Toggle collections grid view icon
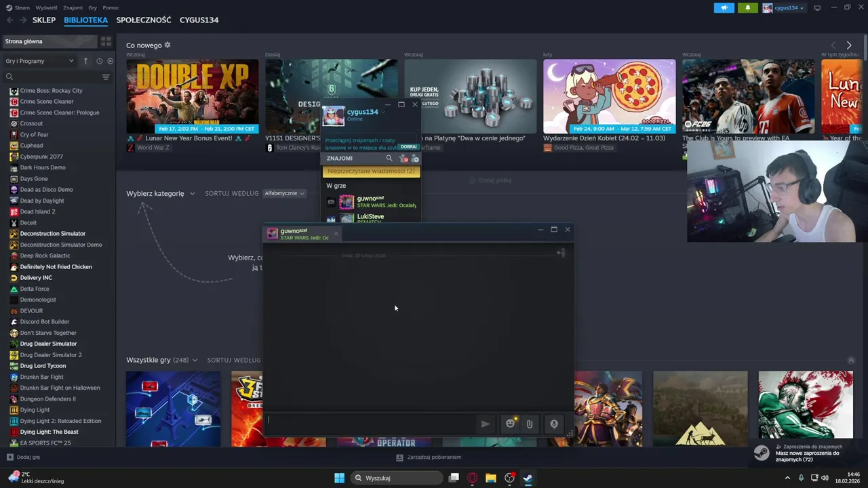This screenshot has height=488, width=868. (x=106, y=41)
